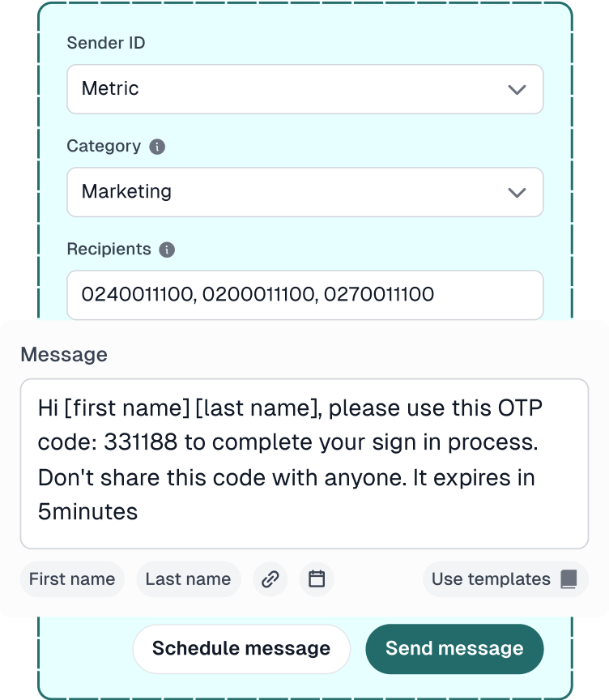Click the Message heading label
Screen dimensions: 609x700
(x=64, y=354)
